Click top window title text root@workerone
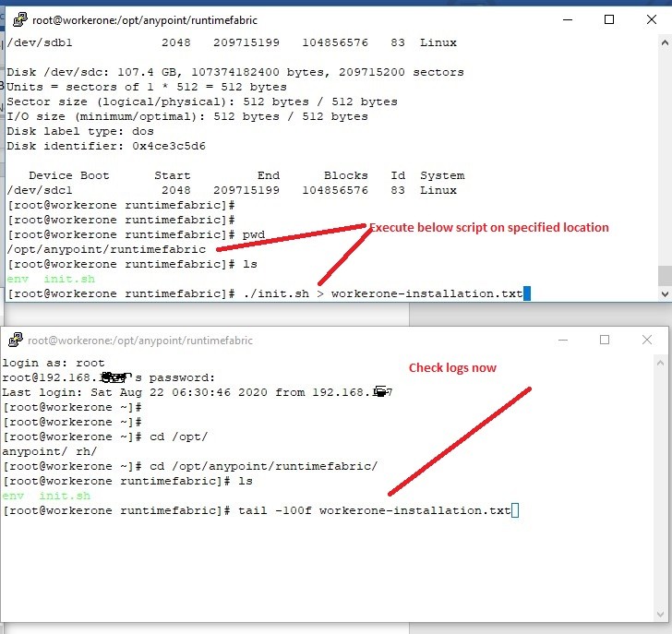 tap(145, 20)
